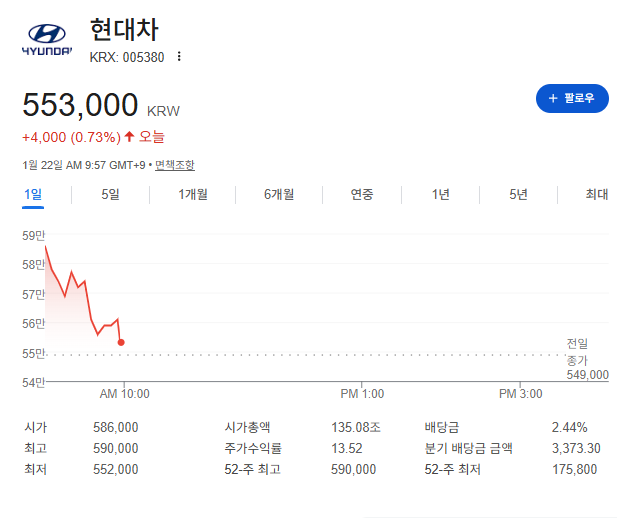This screenshot has height=518, width=617.
Task: Click the 전일 종가 549,000 label
Action: [x=587, y=359]
